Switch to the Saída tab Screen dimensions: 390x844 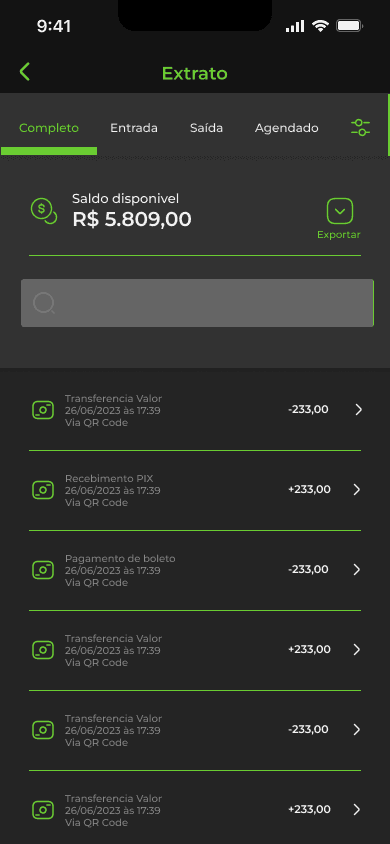coord(207,128)
